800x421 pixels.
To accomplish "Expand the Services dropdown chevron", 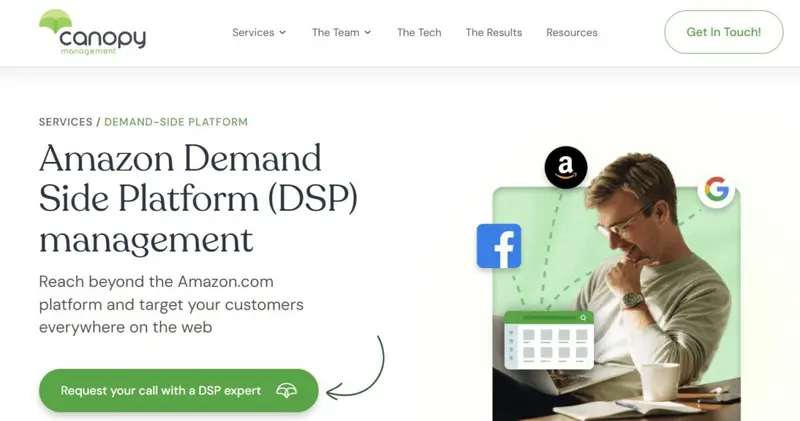I will [282, 33].
